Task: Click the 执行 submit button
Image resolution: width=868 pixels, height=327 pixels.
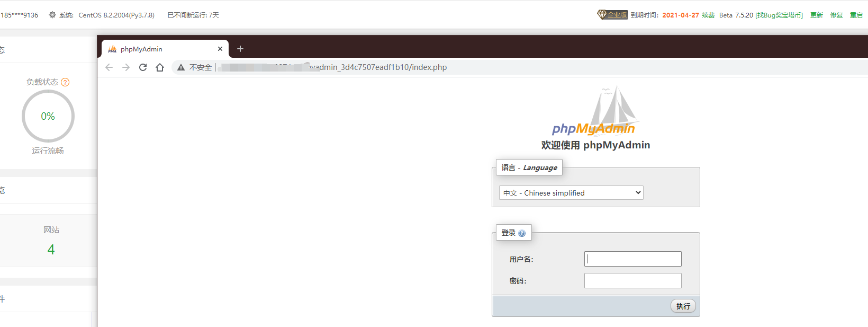Action: (683, 306)
